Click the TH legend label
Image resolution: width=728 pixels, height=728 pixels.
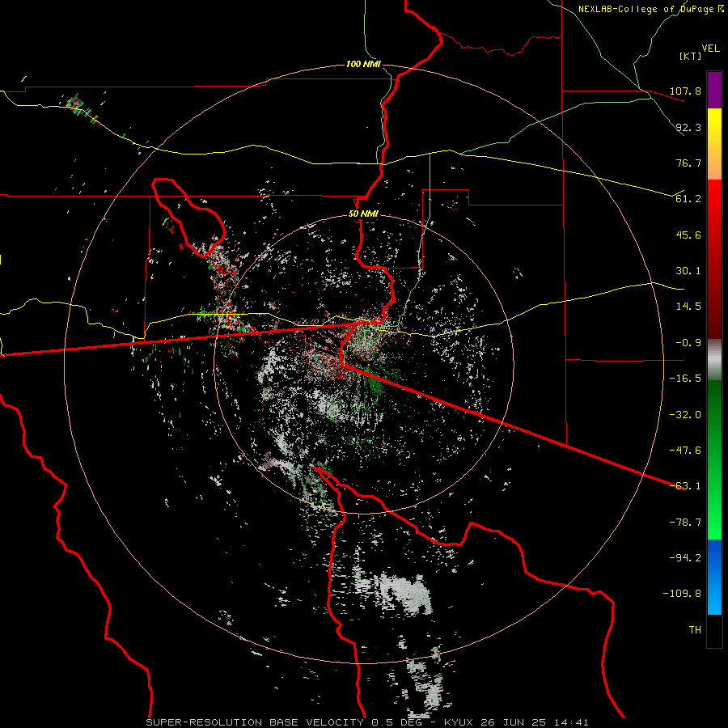click(x=695, y=630)
